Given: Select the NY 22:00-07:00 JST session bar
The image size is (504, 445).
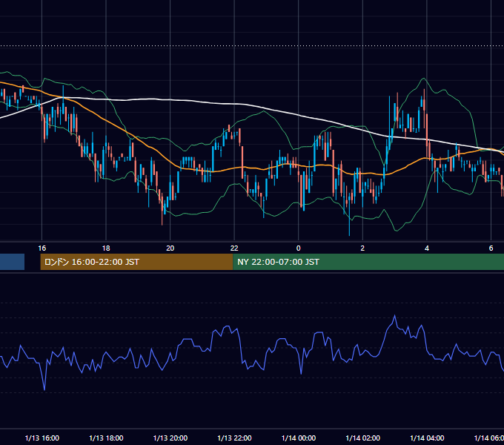Looking at the screenshot, I should 368,262.
